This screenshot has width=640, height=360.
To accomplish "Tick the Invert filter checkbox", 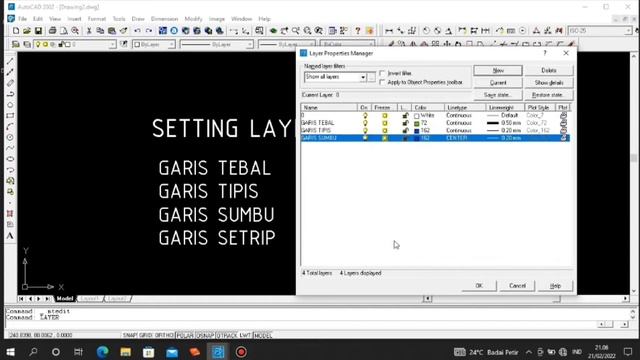I will click(x=382, y=73).
